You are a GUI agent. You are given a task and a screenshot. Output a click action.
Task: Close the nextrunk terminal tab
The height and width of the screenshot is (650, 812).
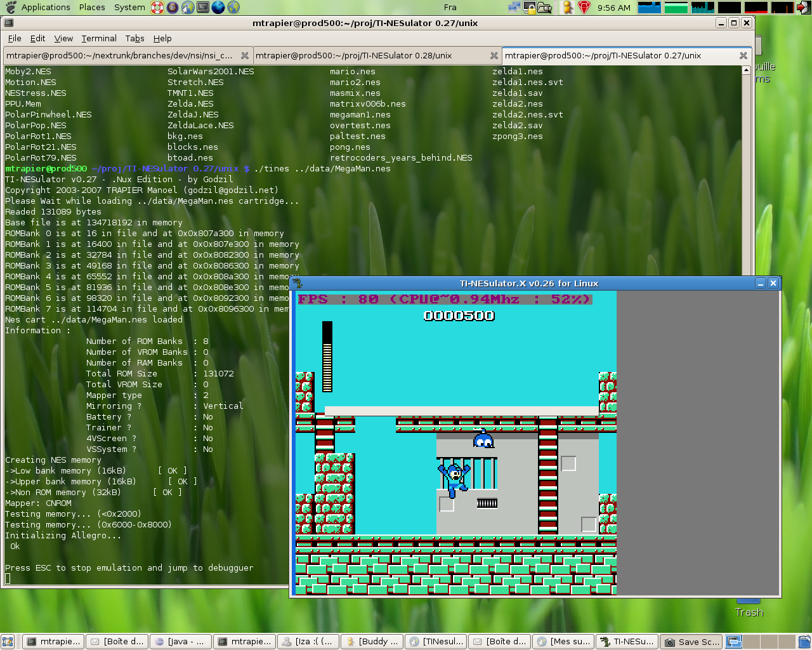coord(245,56)
